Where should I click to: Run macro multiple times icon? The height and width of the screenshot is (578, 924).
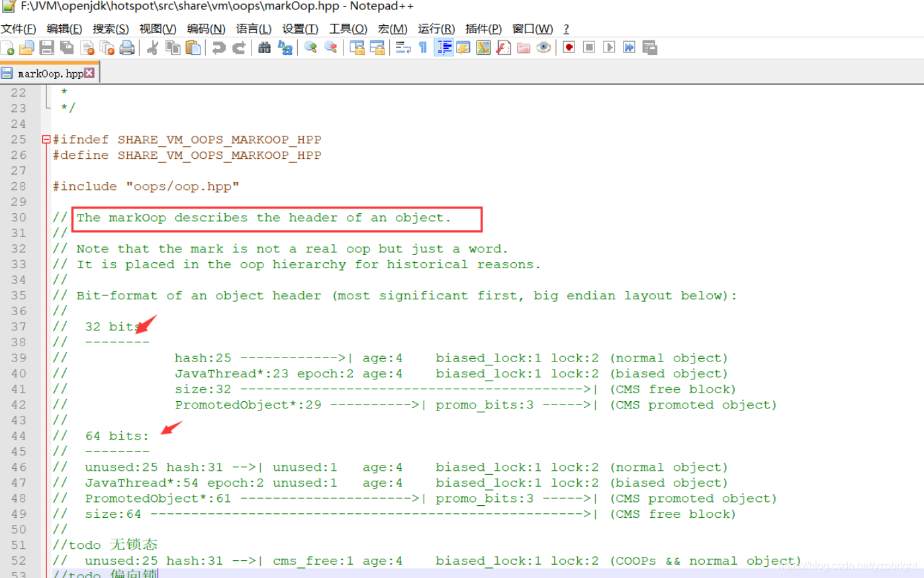[629, 48]
